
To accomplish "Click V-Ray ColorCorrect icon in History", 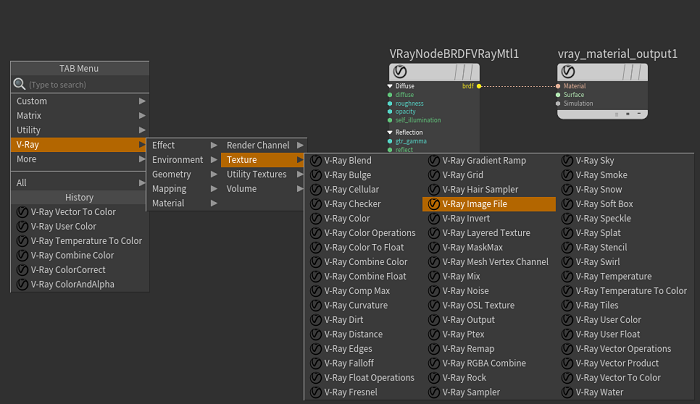I will [22, 269].
